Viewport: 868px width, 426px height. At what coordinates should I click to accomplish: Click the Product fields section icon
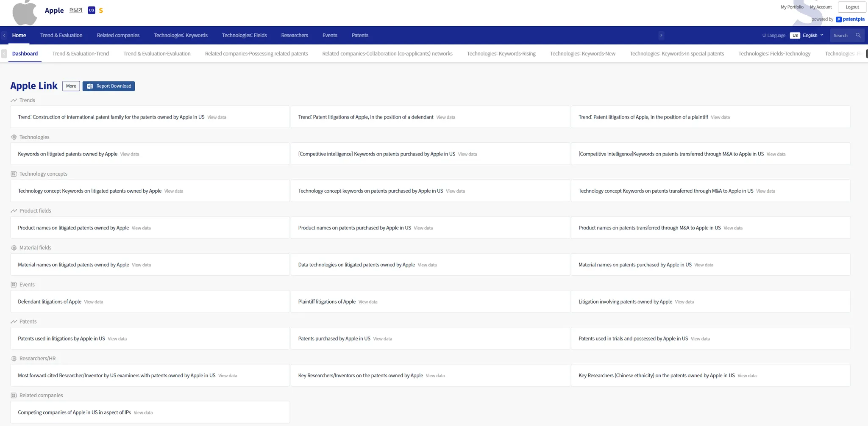[14, 211]
